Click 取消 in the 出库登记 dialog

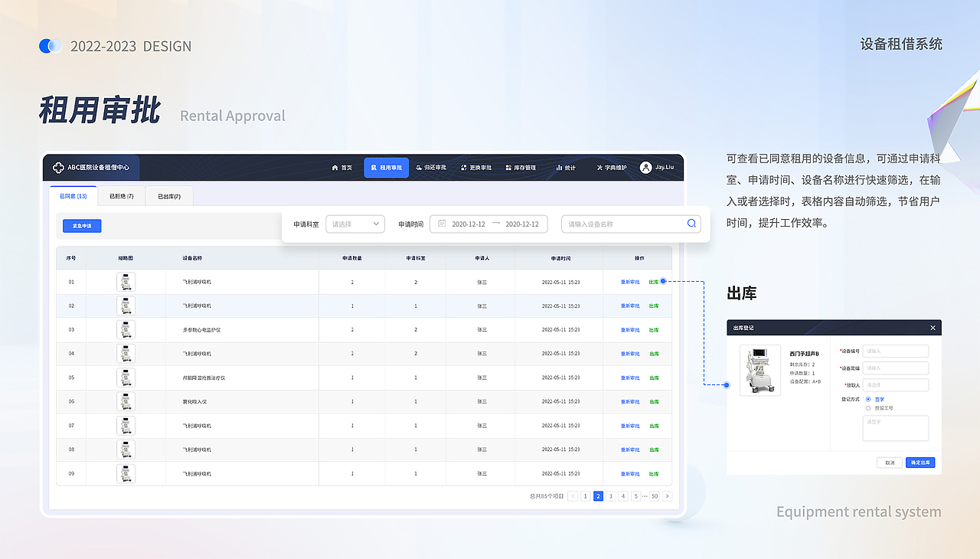[890, 463]
